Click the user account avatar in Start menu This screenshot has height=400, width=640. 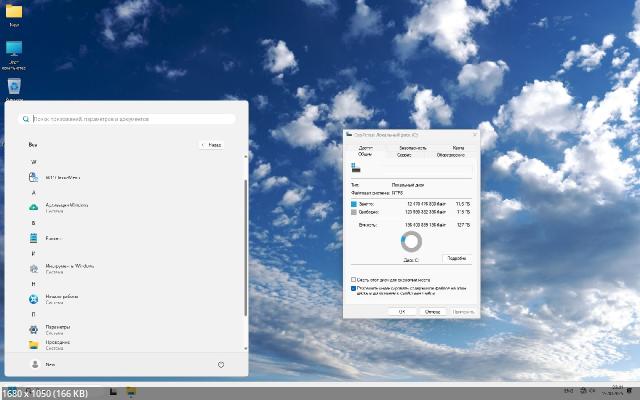[35, 365]
